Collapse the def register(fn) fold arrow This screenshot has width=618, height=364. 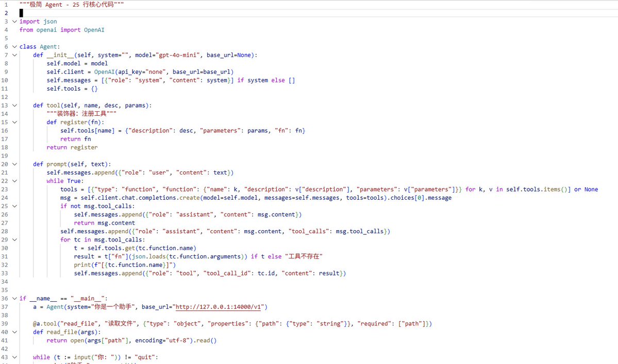[14, 123]
